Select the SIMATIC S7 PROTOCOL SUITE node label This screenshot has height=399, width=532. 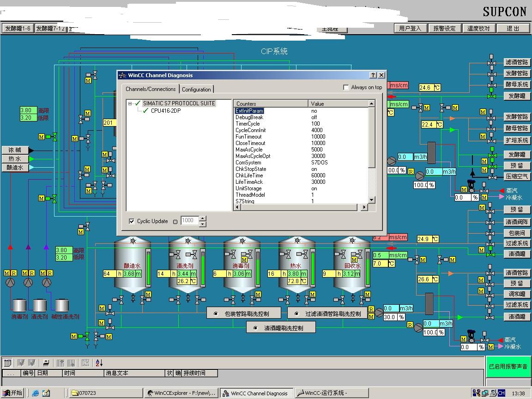(x=179, y=103)
